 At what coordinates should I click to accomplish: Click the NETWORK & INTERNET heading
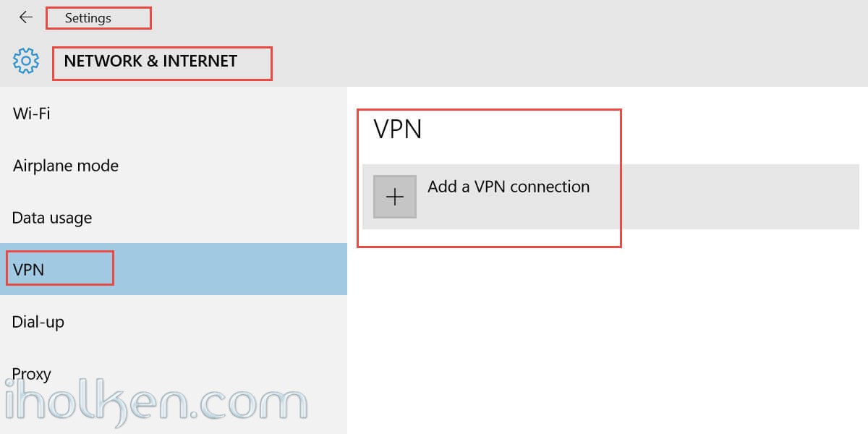150,61
